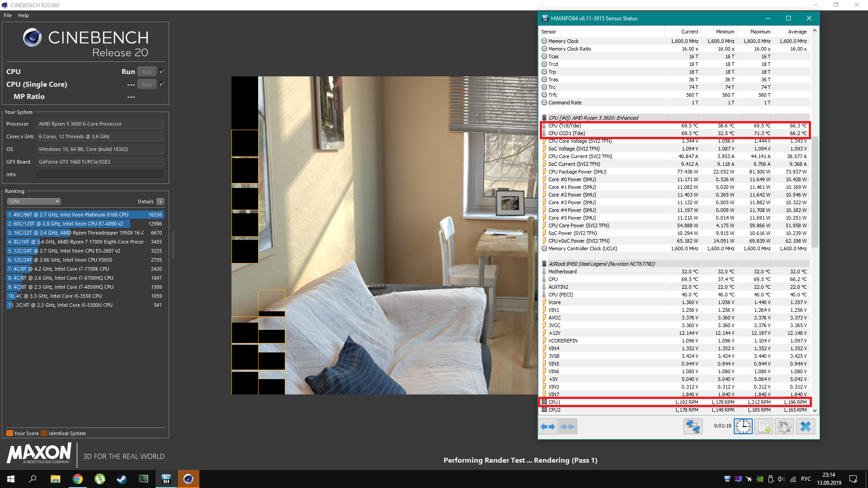
Task: Click the reset clock timer icon
Action: point(743,427)
